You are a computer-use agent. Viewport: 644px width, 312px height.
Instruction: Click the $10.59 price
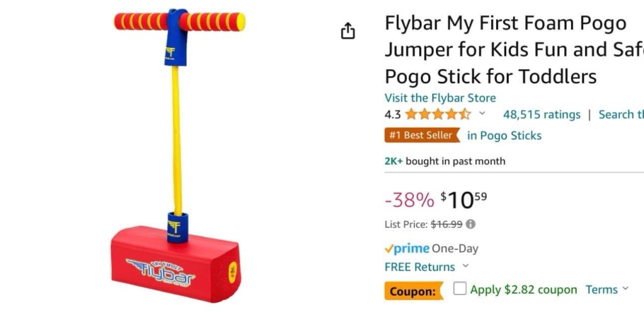(464, 200)
